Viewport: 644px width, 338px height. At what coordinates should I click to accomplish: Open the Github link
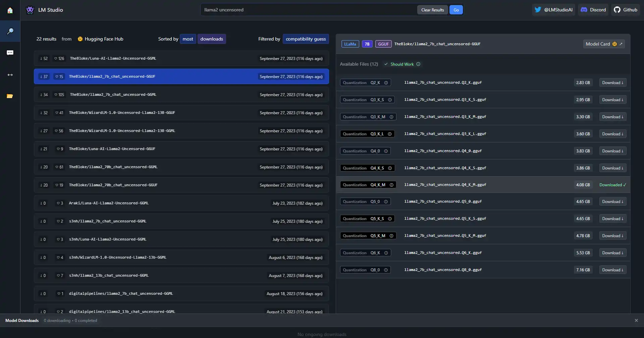coord(626,10)
